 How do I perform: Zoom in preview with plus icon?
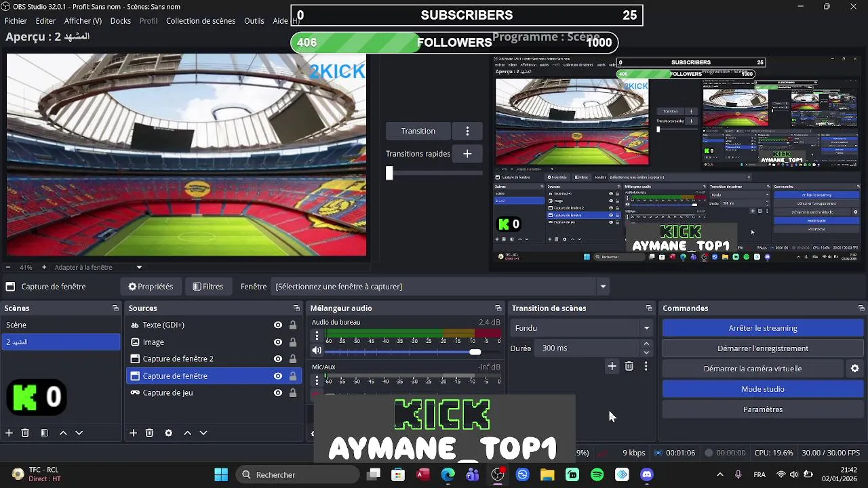(x=44, y=267)
